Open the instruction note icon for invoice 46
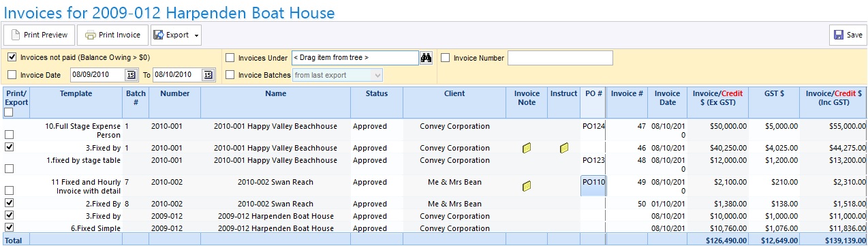 coord(564,148)
